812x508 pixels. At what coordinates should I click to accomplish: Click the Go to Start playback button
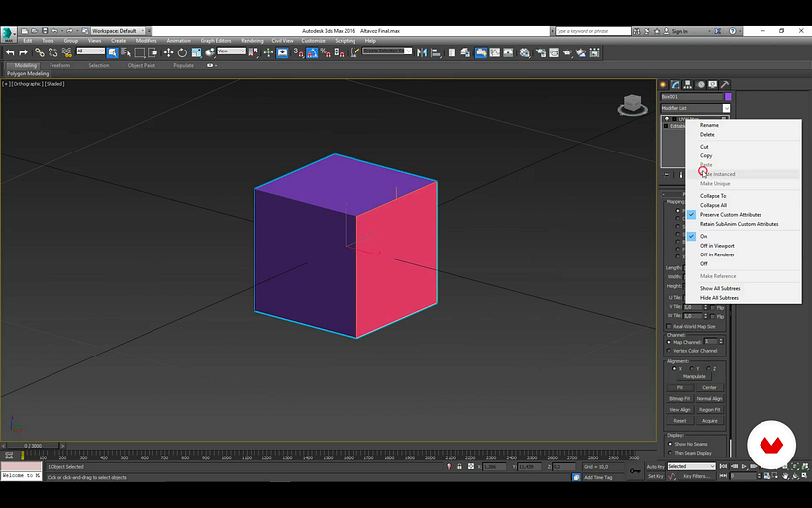point(724,466)
